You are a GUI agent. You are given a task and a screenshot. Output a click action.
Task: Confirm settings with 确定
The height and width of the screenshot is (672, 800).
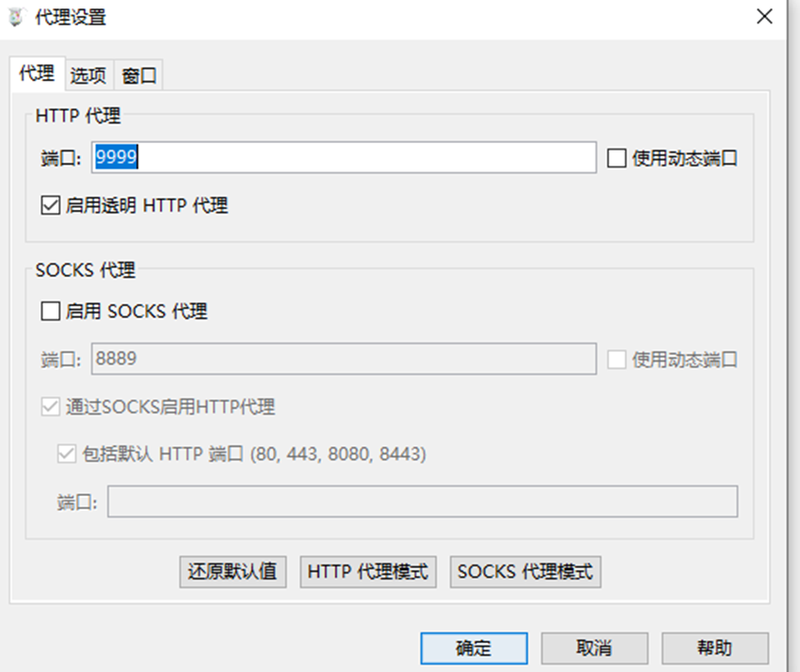click(x=473, y=648)
